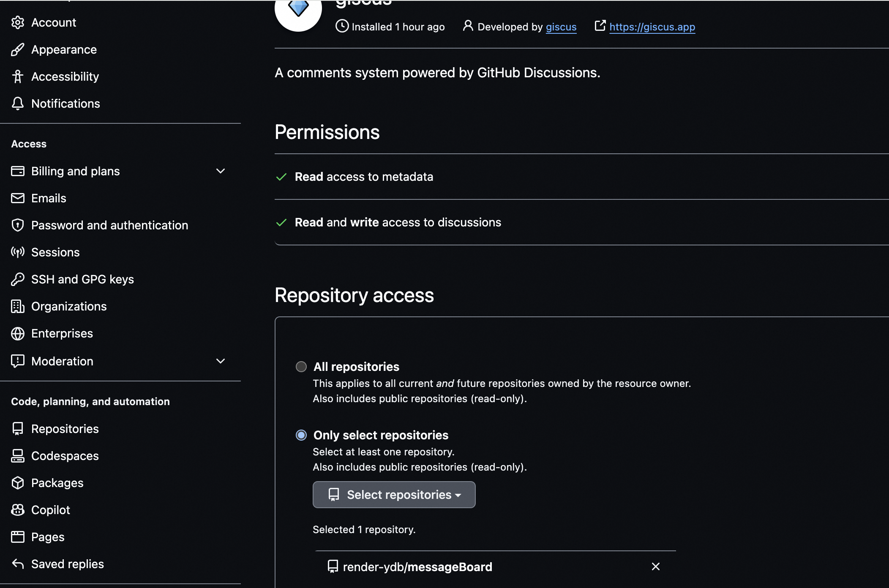The height and width of the screenshot is (588, 889).
Task: Go to the Organizations settings page
Action: pos(69,306)
